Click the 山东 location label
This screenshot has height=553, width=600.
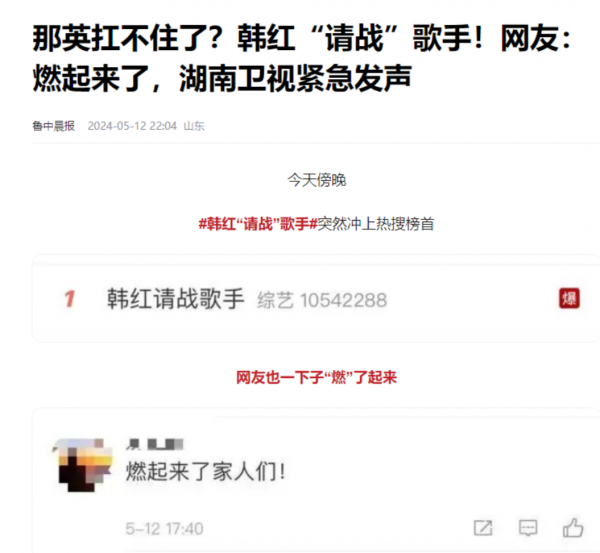click(194, 126)
